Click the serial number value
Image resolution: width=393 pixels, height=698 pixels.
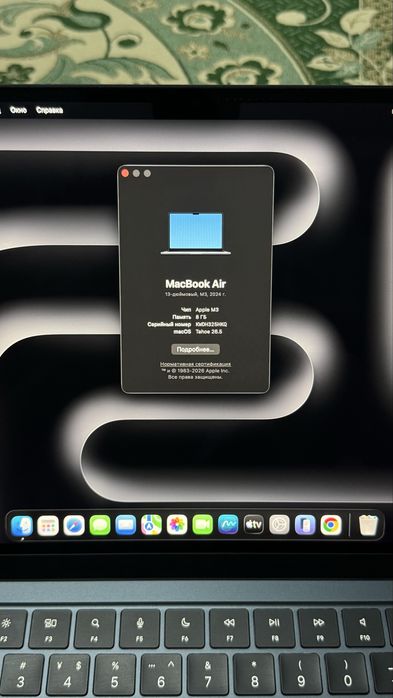tap(212, 325)
